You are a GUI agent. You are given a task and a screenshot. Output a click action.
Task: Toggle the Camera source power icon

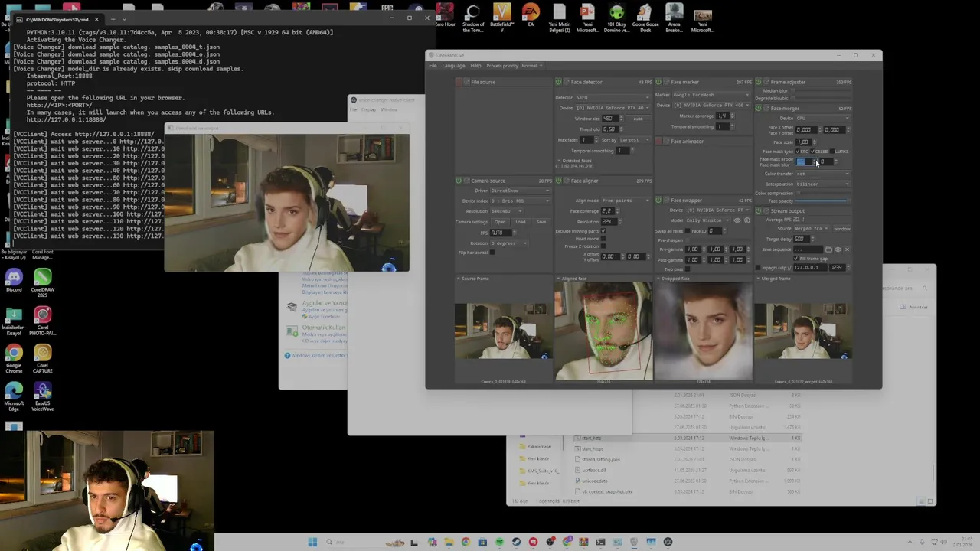[x=459, y=181]
